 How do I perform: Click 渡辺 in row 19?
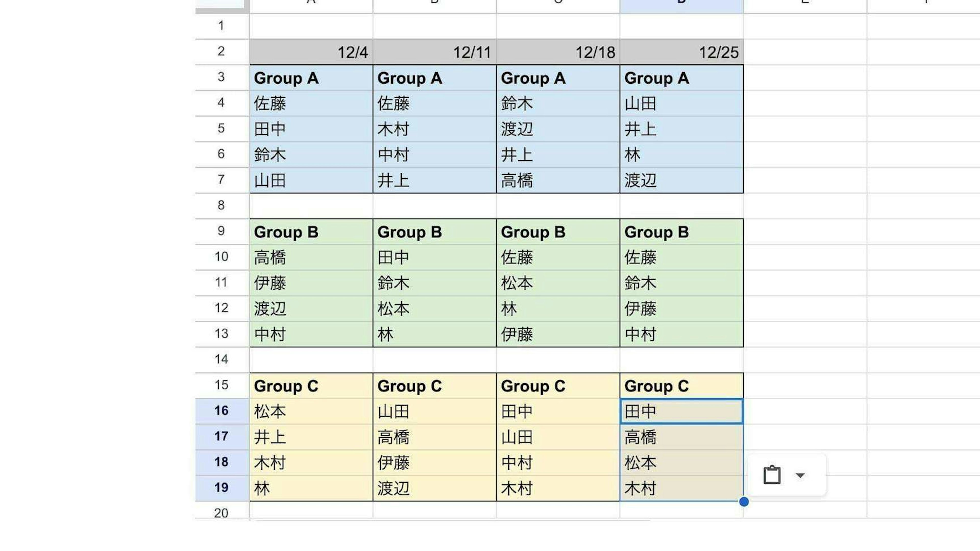[434, 488]
